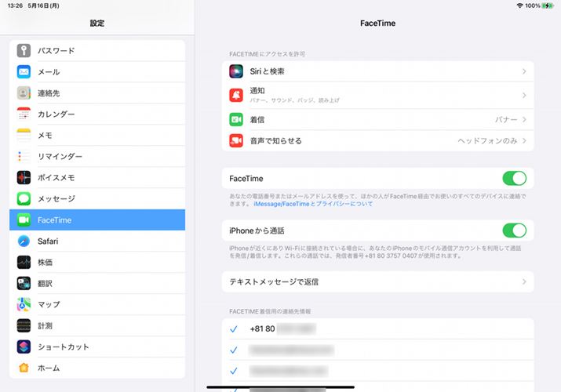Select メール in settings sidebar
561x392 pixels.
[x=97, y=72]
